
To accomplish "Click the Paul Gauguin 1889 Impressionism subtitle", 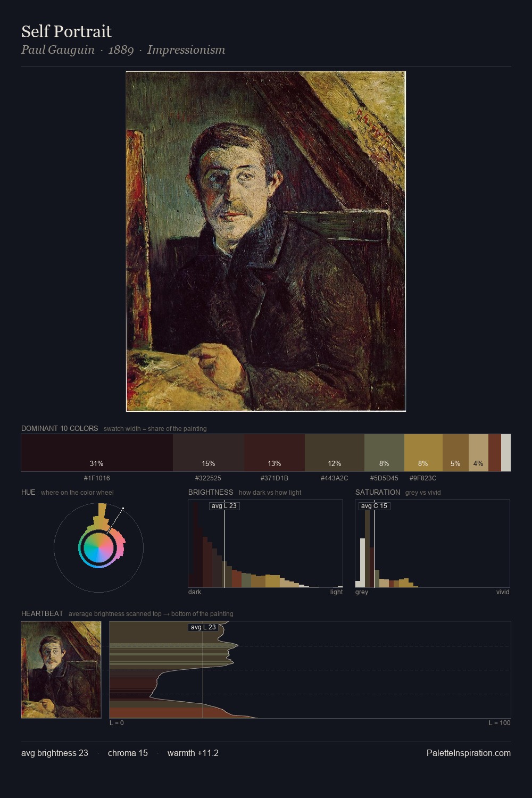I will tap(123, 50).
